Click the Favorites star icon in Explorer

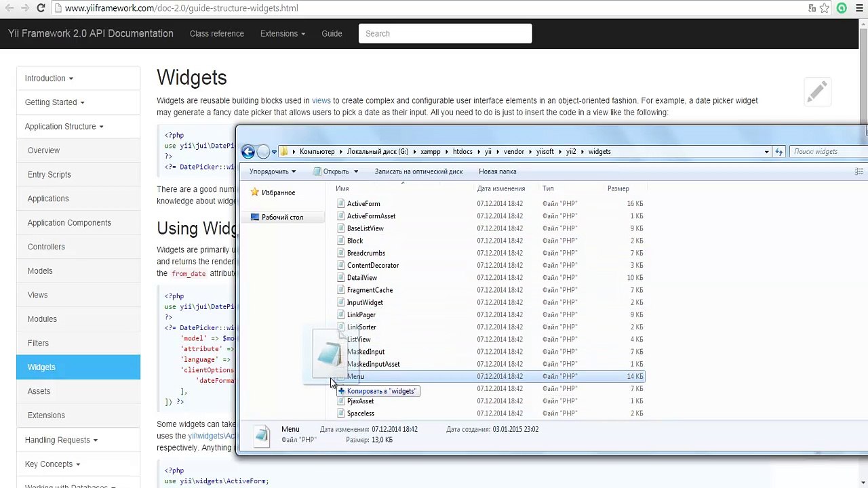255,192
